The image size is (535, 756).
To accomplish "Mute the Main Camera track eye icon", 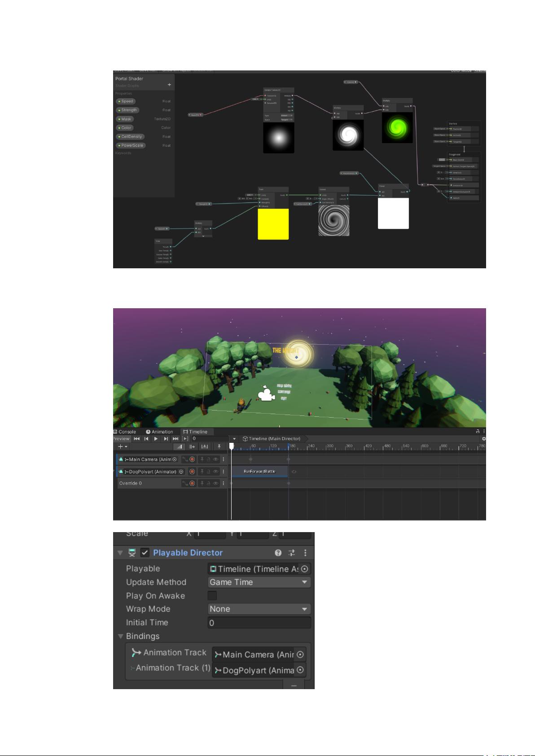I will (216, 459).
